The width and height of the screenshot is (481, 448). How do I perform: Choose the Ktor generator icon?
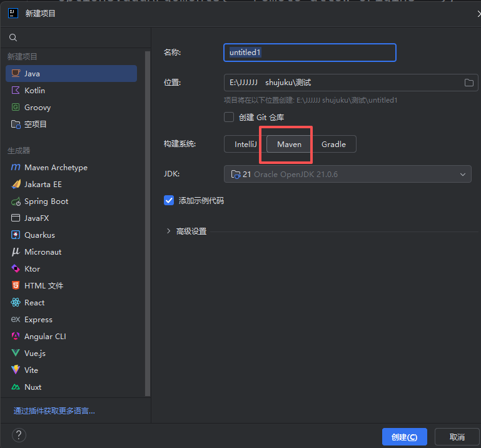(x=16, y=268)
